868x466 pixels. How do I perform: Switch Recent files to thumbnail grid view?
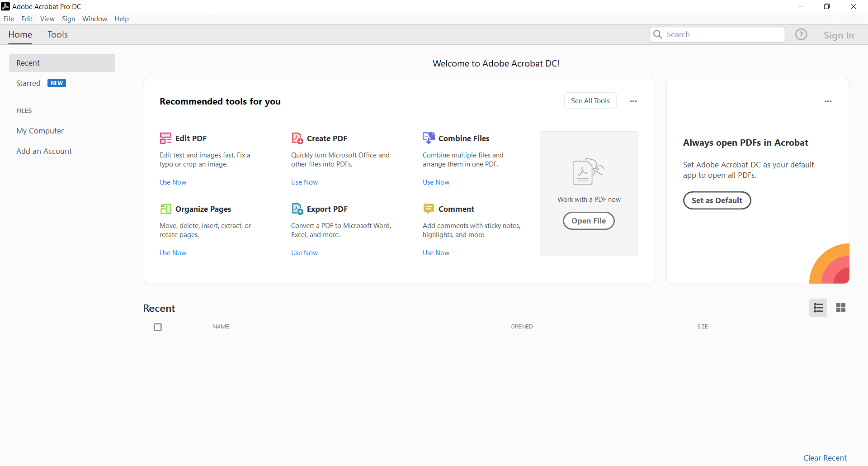point(841,308)
